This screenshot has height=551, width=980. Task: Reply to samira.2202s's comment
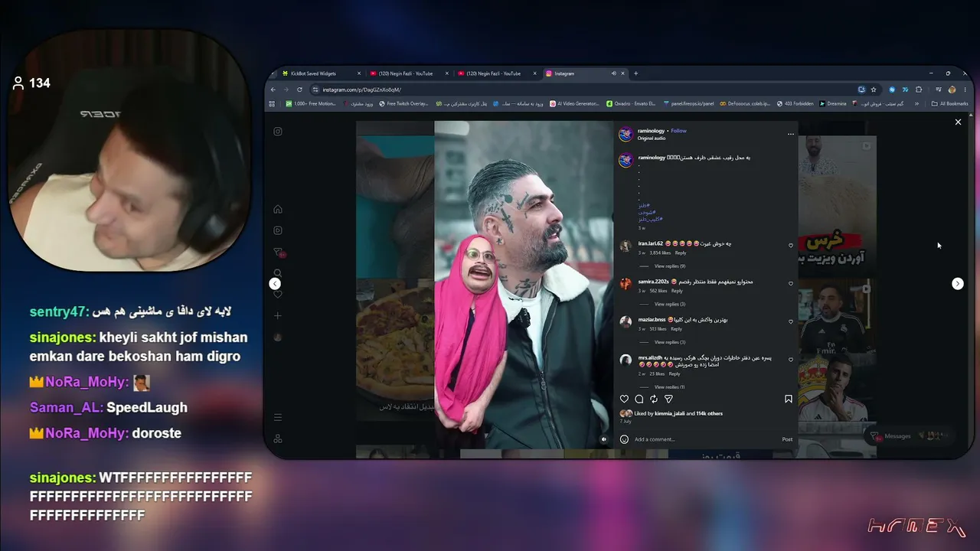coord(677,291)
